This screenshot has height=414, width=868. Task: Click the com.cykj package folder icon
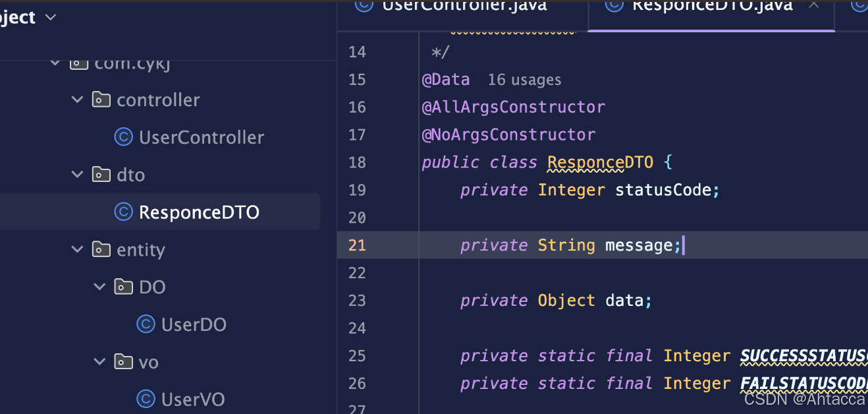point(79,63)
